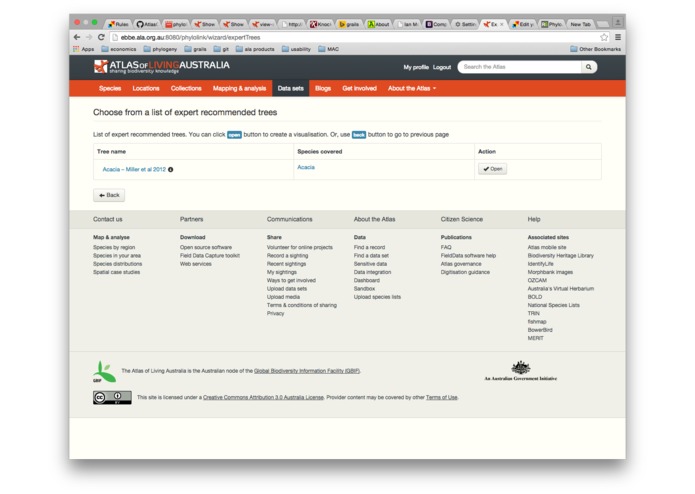Image resolution: width=695 pixels, height=494 pixels.
Task: Click the Creative Commons license badge
Action: click(x=112, y=397)
